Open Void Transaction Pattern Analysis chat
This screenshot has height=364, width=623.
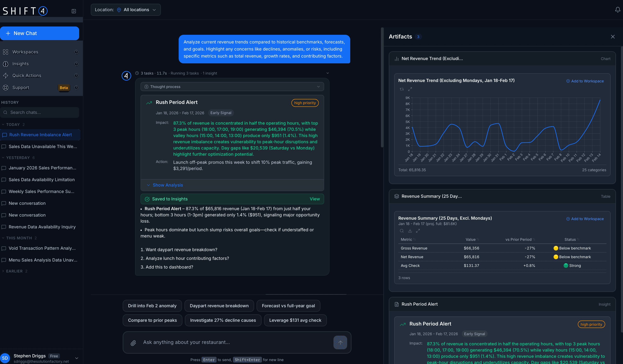point(40,248)
